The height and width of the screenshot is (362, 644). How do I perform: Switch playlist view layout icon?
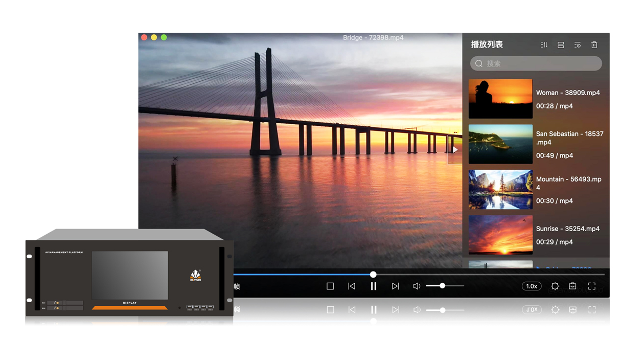[561, 45]
